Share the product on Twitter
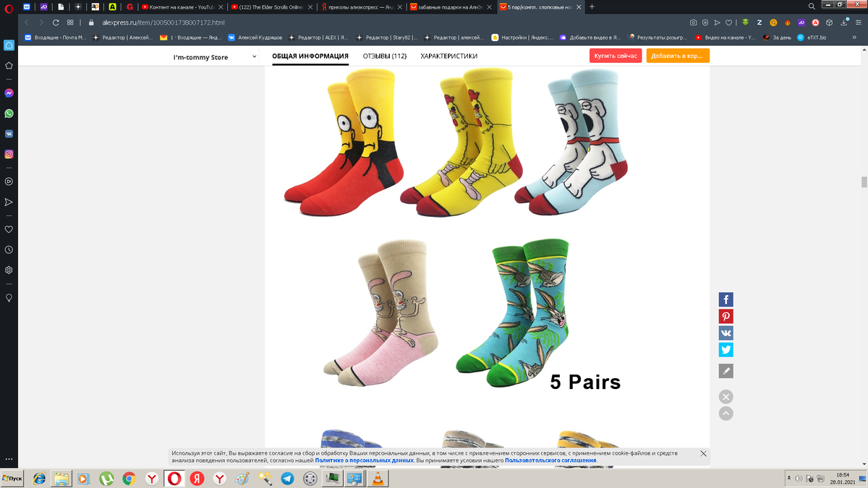 [x=726, y=349]
